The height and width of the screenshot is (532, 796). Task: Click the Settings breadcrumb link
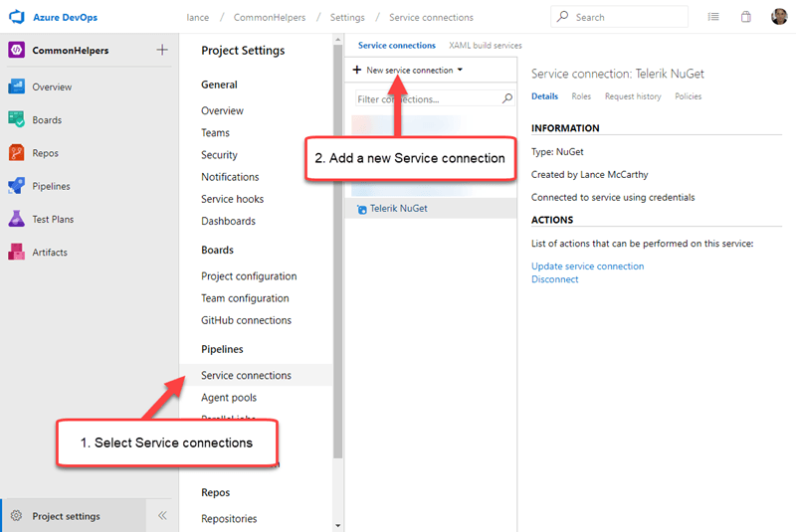click(x=347, y=17)
